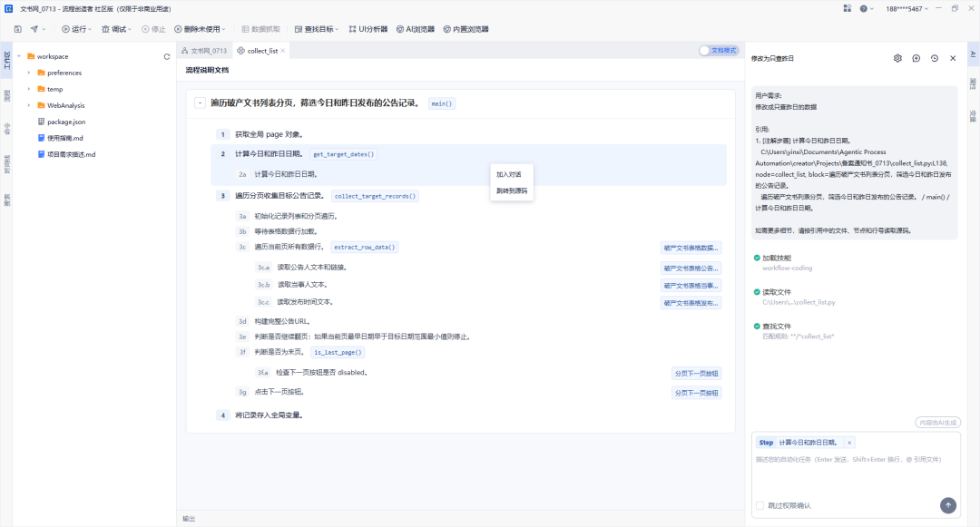Enable 跳过权限确认 checkbox
The height and width of the screenshot is (527, 980).
(760, 506)
